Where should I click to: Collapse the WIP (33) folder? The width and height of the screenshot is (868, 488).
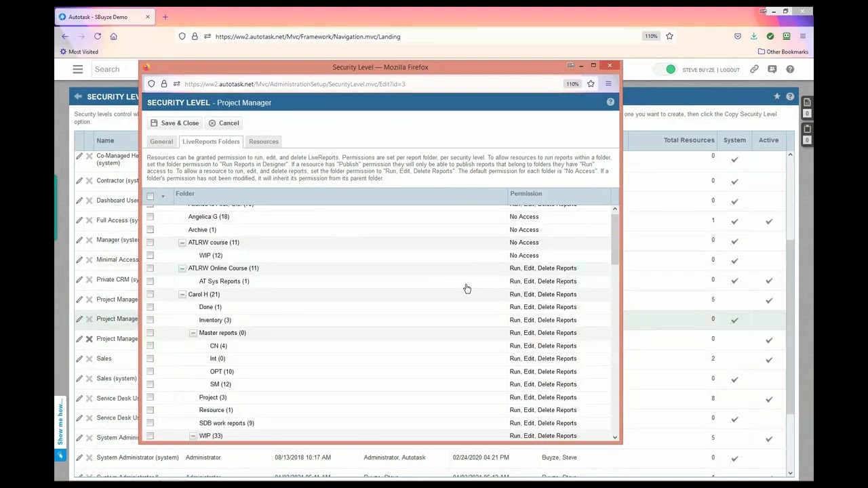pyautogui.click(x=193, y=436)
